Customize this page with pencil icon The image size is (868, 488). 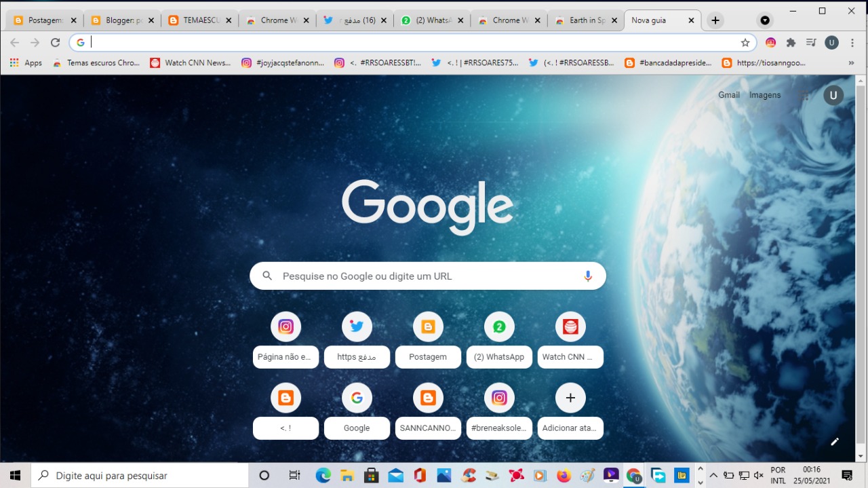click(835, 442)
